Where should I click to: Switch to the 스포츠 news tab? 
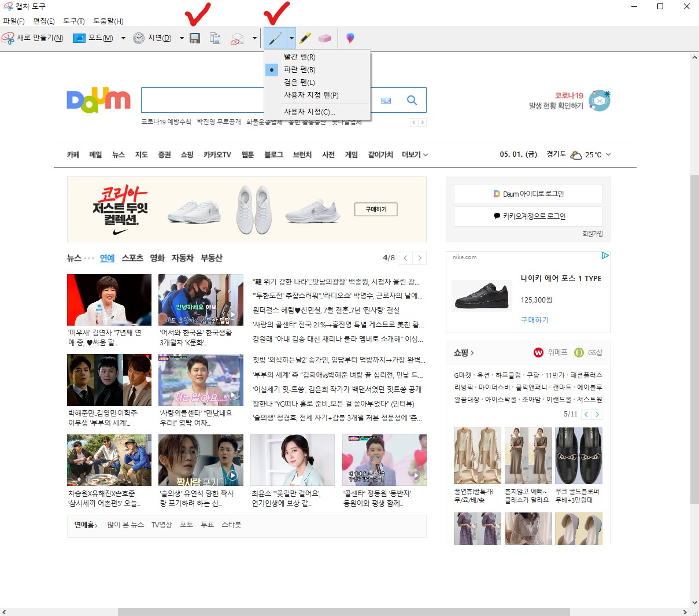132,258
